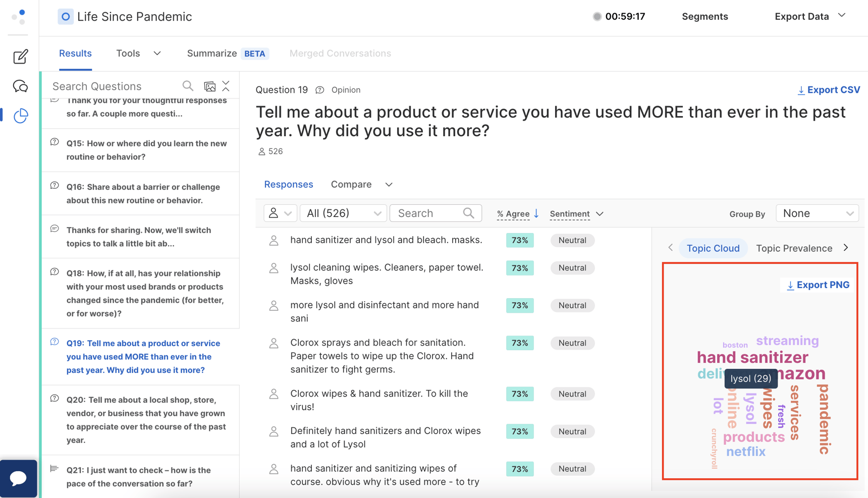Open the conversations chat bubbles sidebar icon
This screenshot has width=868, height=498.
click(20, 86)
